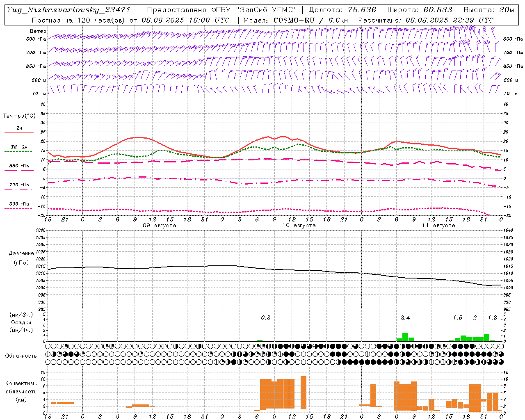Click the '0.2' precipitation total value

pos(266,317)
